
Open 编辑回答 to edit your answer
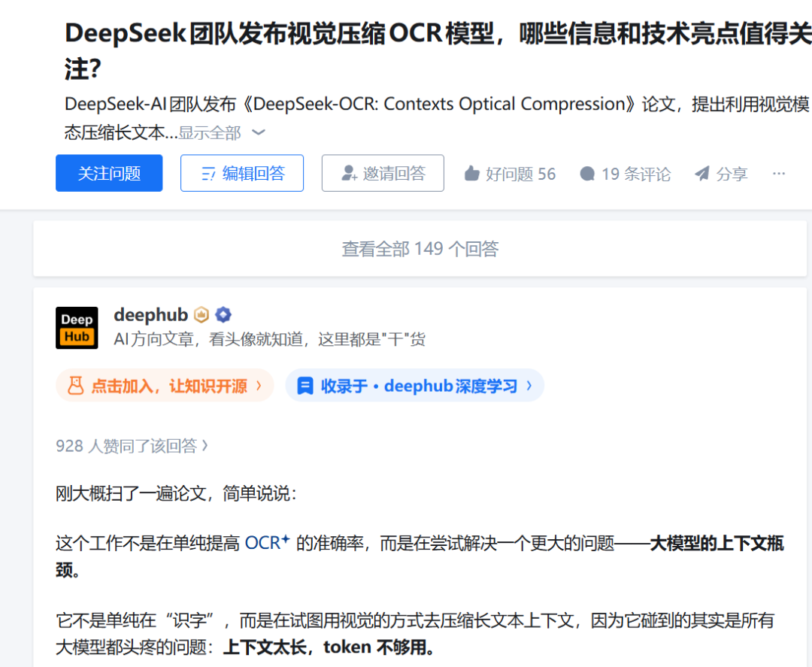(242, 173)
